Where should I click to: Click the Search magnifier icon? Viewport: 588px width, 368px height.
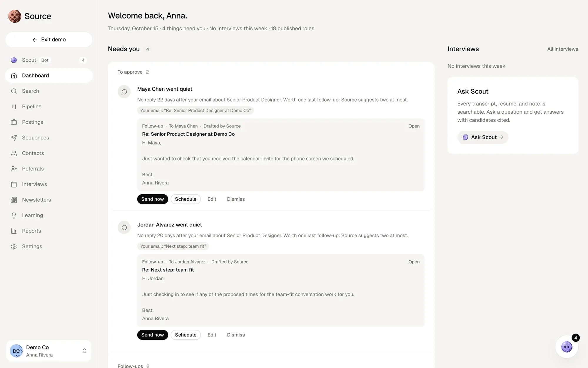14,91
